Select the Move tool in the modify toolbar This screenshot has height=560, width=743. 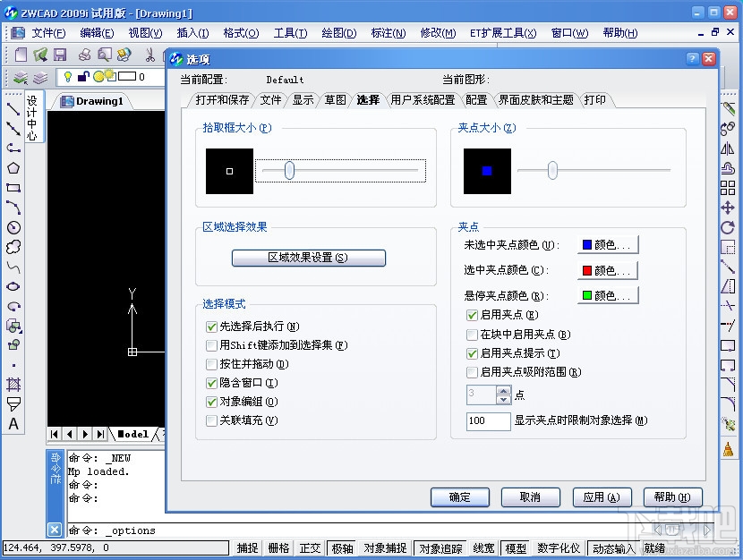(727, 210)
